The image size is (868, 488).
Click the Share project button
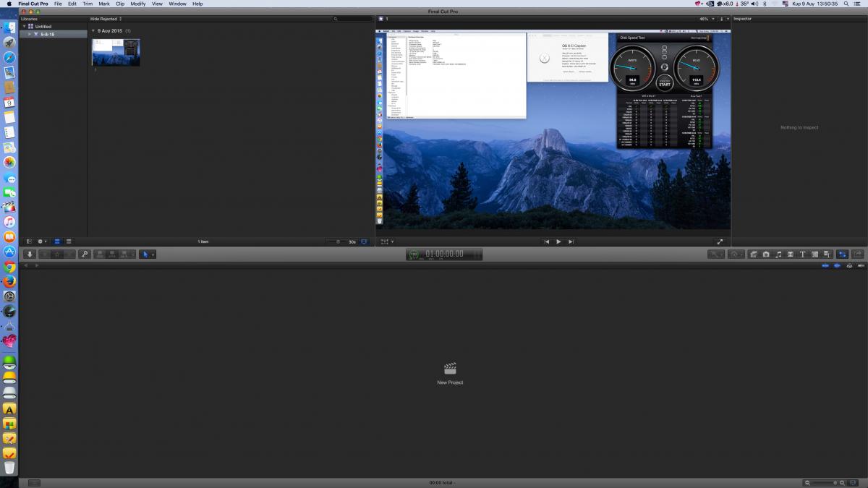(858, 254)
